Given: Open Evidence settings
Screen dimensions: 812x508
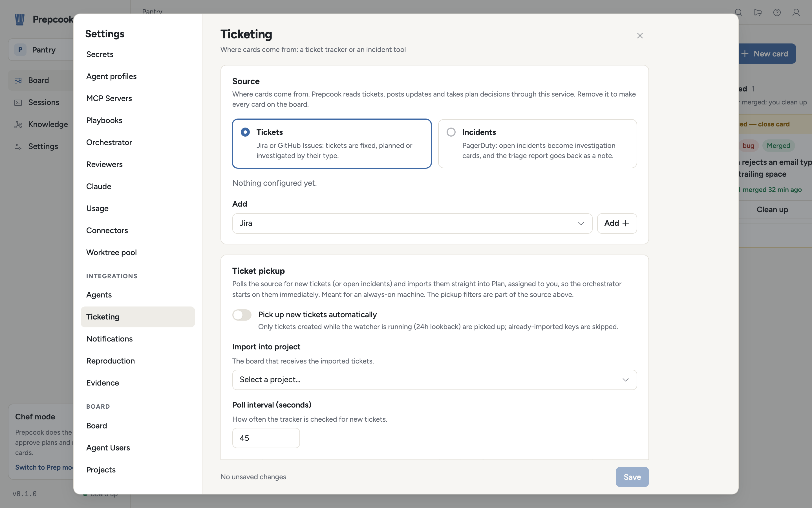Looking at the screenshot, I should [138, 383].
